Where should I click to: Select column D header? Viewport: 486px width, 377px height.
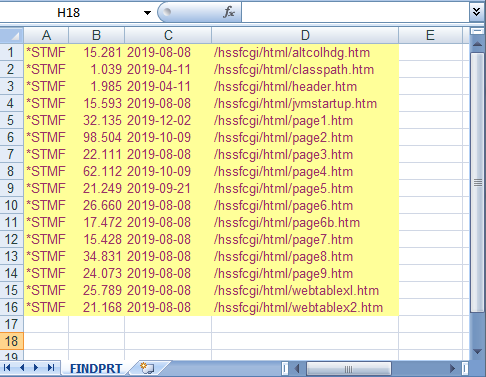[x=305, y=35]
